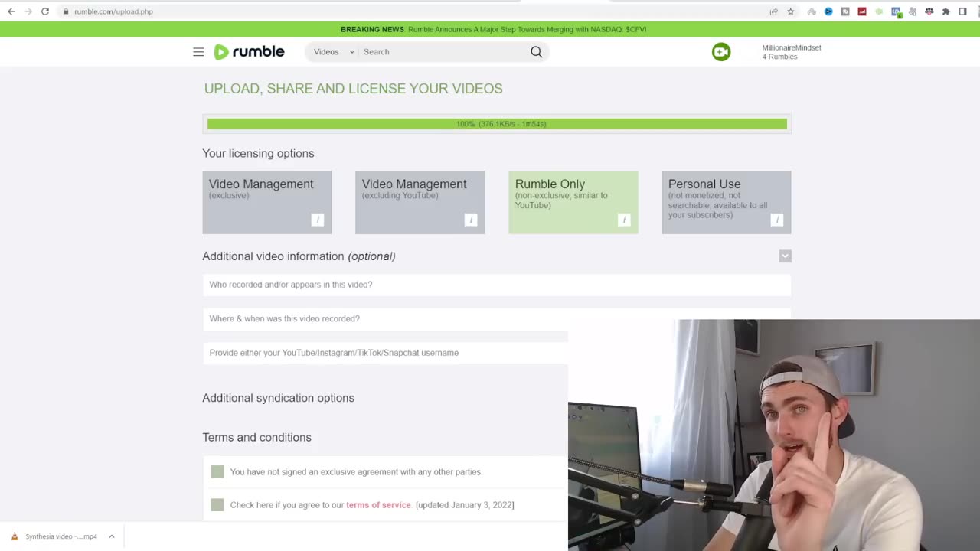This screenshot has width=980, height=551.
Task: Expand Additional syndication options
Action: point(279,398)
